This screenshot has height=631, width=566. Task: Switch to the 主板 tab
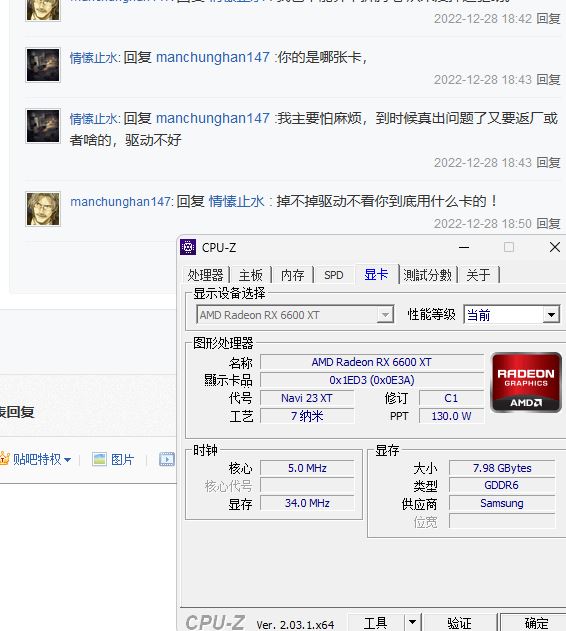(x=250, y=275)
